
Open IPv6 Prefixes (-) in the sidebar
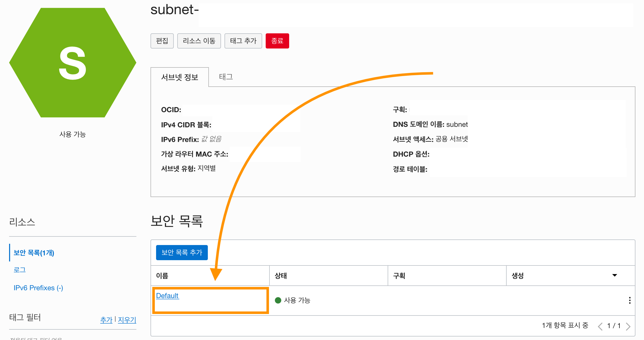[x=38, y=288]
